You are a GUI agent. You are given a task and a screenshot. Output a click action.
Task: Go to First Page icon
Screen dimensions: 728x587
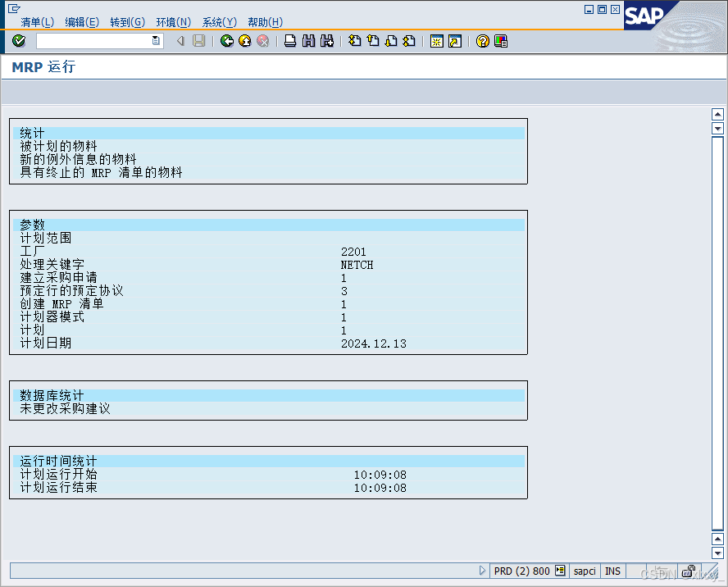(x=355, y=41)
